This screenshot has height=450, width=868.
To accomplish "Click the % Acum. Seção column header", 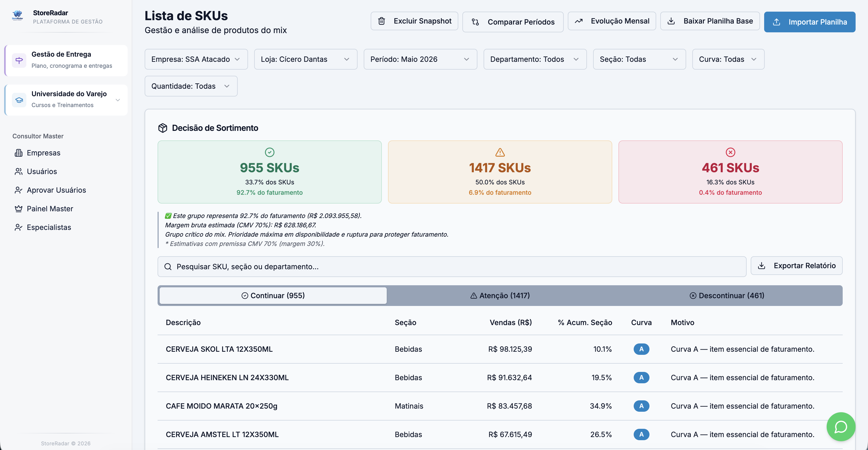I will [585, 322].
